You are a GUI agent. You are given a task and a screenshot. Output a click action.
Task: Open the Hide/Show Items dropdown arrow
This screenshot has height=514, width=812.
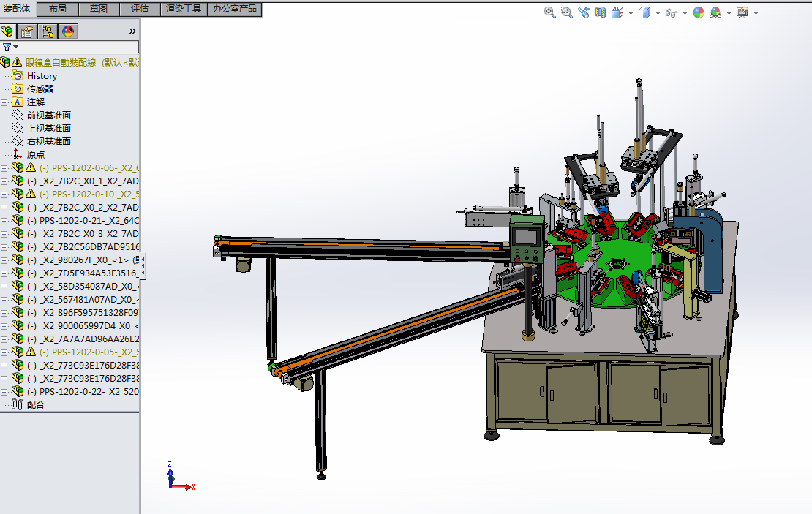click(x=685, y=13)
